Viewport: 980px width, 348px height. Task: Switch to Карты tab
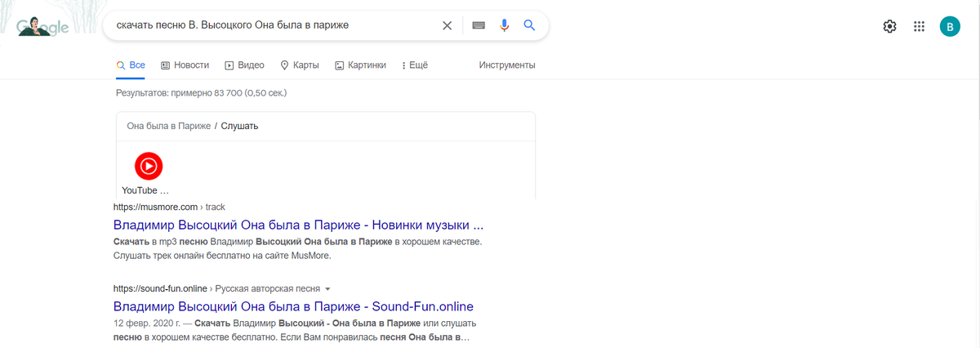click(x=299, y=65)
